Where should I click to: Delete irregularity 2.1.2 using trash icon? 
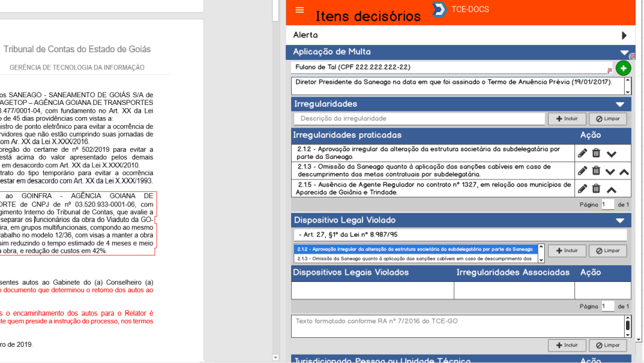(x=596, y=153)
